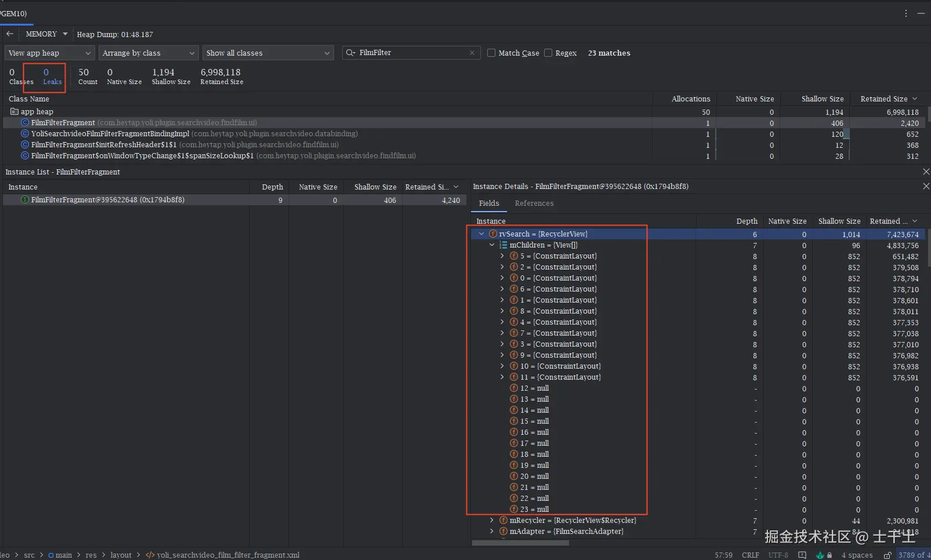Click the mChildren array icon

pos(503,245)
